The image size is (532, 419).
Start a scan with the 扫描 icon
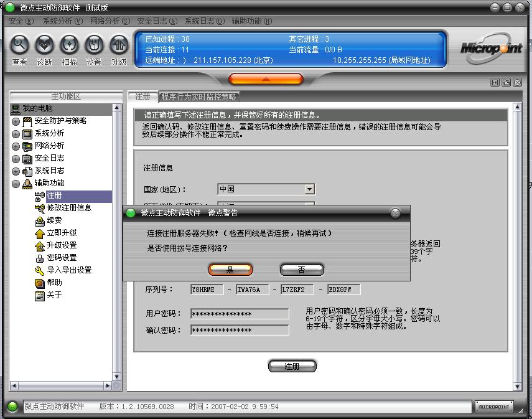point(69,44)
